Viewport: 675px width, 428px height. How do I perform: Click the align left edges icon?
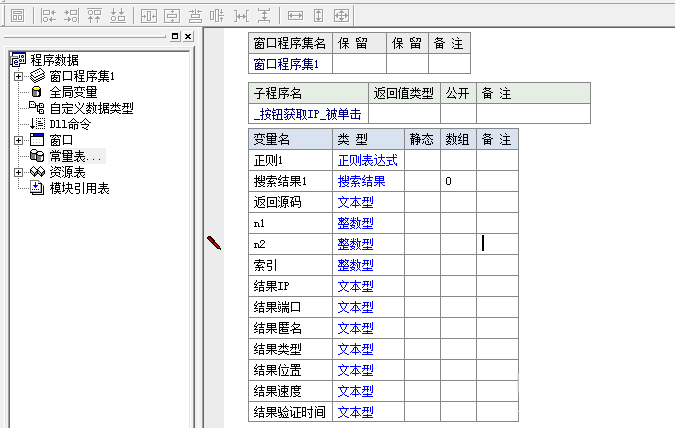pyautogui.click(x=48, y=15)
